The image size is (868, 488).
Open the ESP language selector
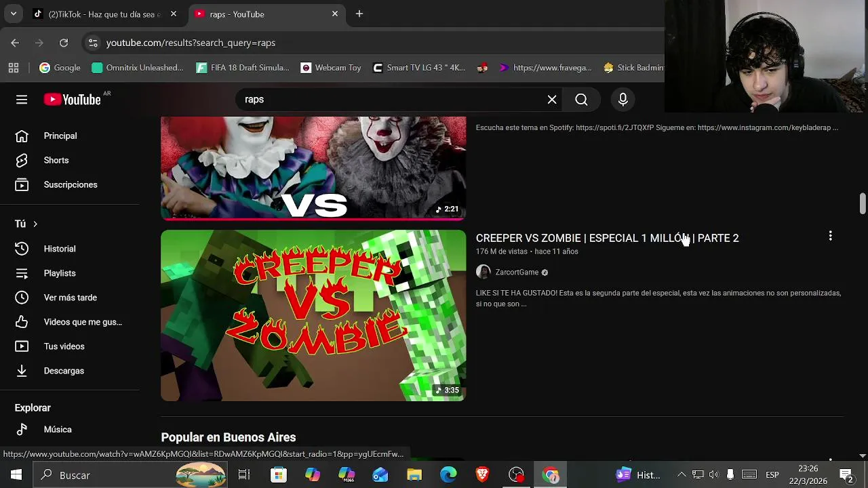click(x=772, y=474)
